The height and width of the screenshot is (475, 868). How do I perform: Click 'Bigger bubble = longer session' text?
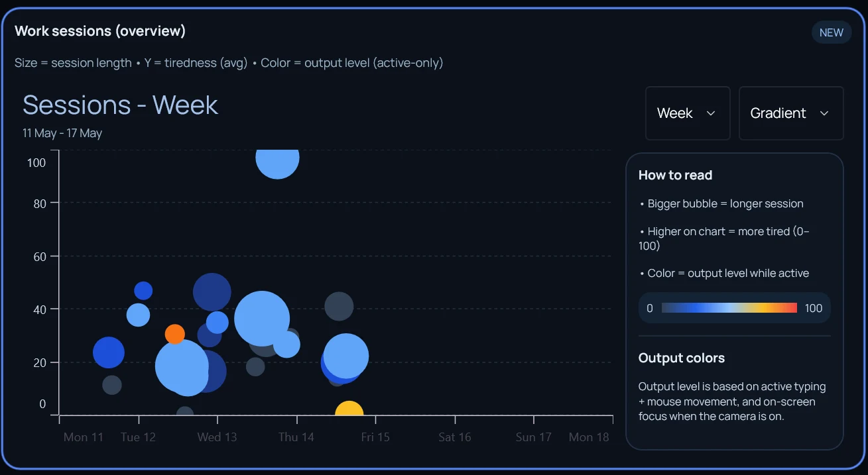[x=725, y=204]
